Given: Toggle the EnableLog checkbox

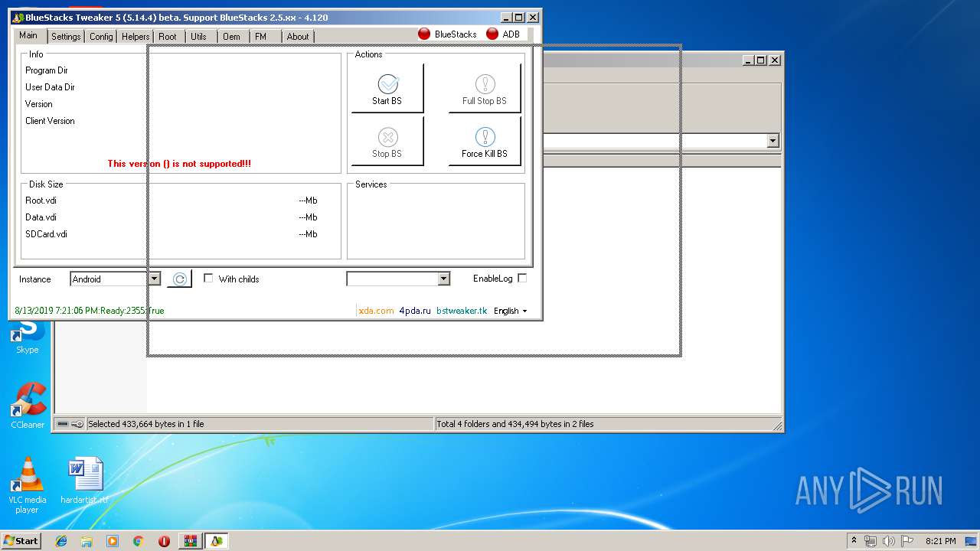Looking at the screenshot, I should coord(522,279).
